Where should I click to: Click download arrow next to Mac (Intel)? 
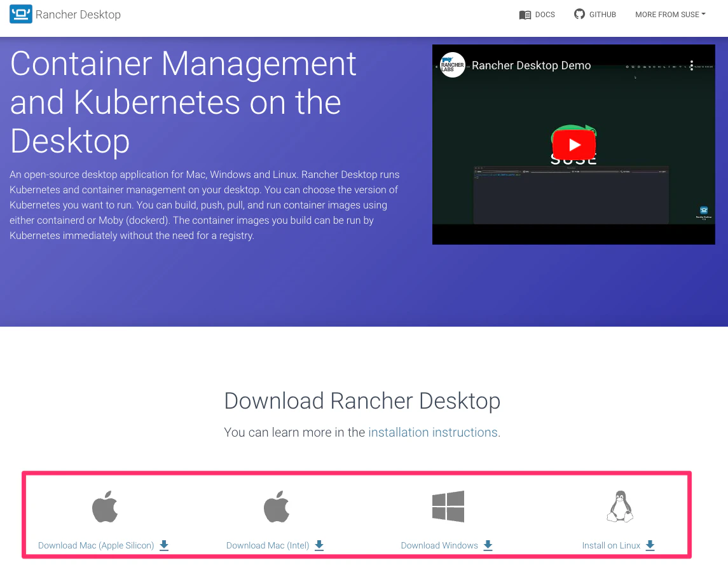pos(319,545)
